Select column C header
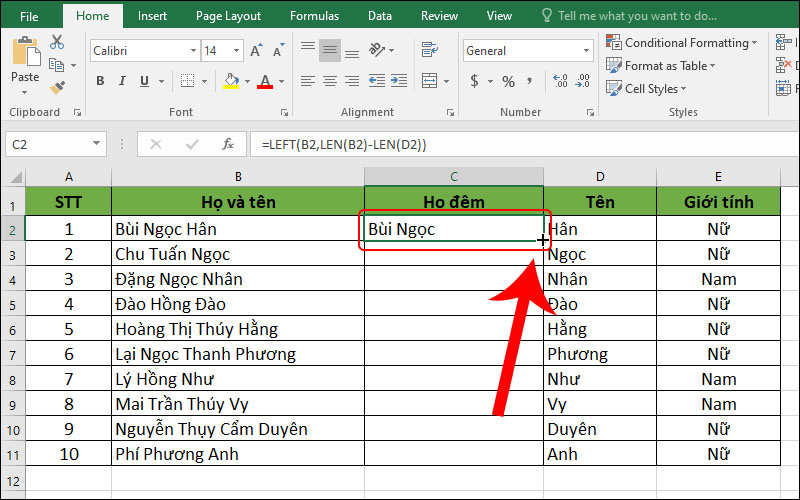The height and width of the screenshot is (500, 800). 454,177
